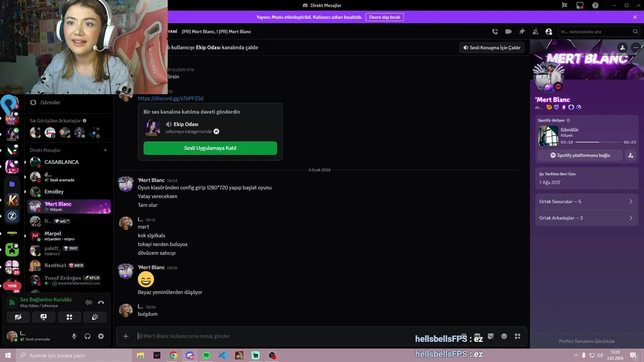Ring the user with Sesli Konuşma İçin Çaldır
This screenshot has height=362, width=644.
pos(492,48)
